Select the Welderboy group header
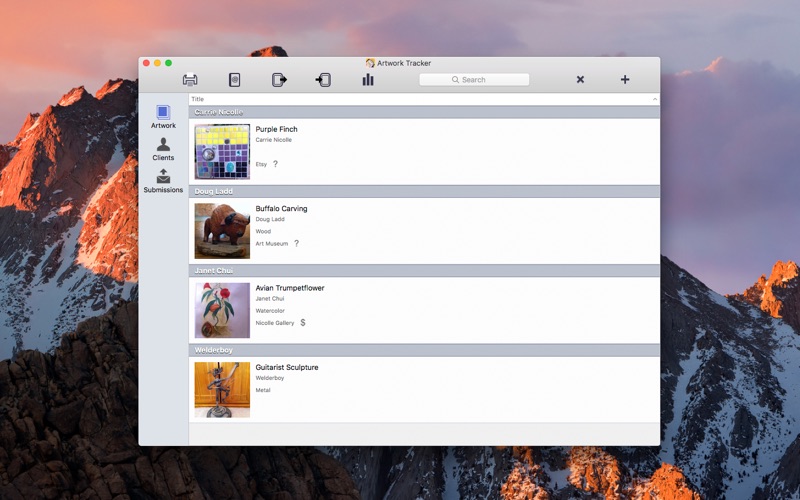Image resolution: width=800 pixels, height=500 pixels. pyautogui.click(x=424, y=350)
